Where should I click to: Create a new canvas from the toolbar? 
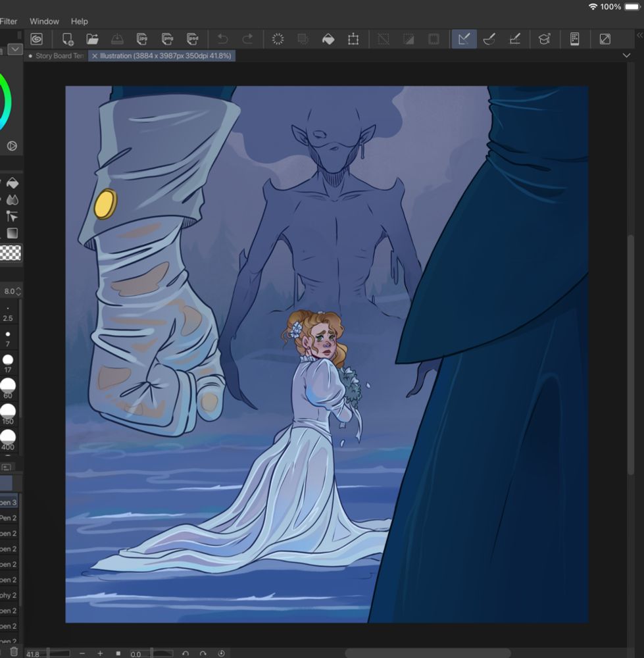coord(67,39)
